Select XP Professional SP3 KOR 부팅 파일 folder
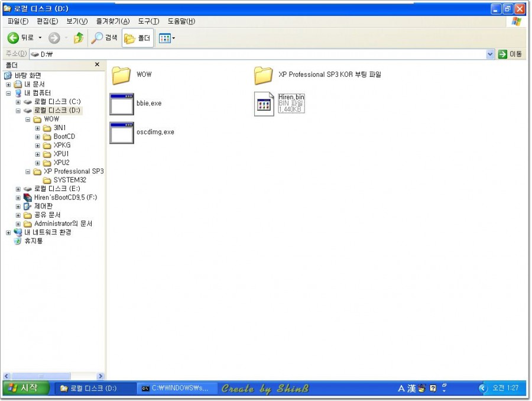This screenshot has width=532, height=401. click(x=263, y=75)
